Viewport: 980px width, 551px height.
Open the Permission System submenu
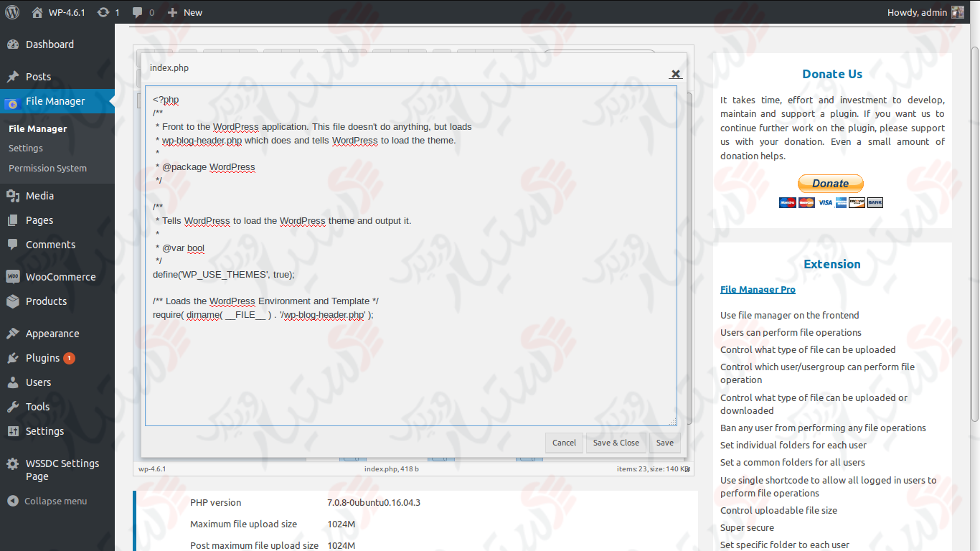pos(47,169)
